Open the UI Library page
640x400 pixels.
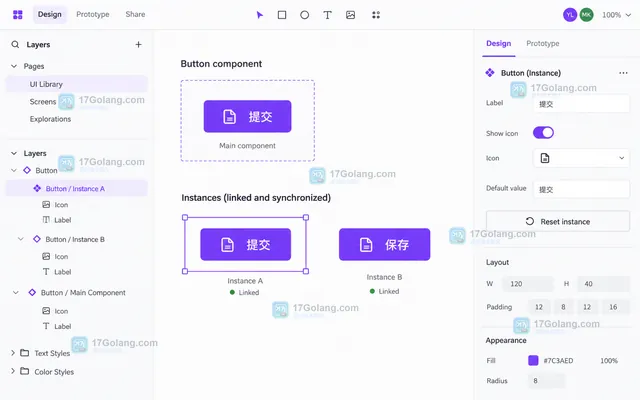click(x=77, y=84)
